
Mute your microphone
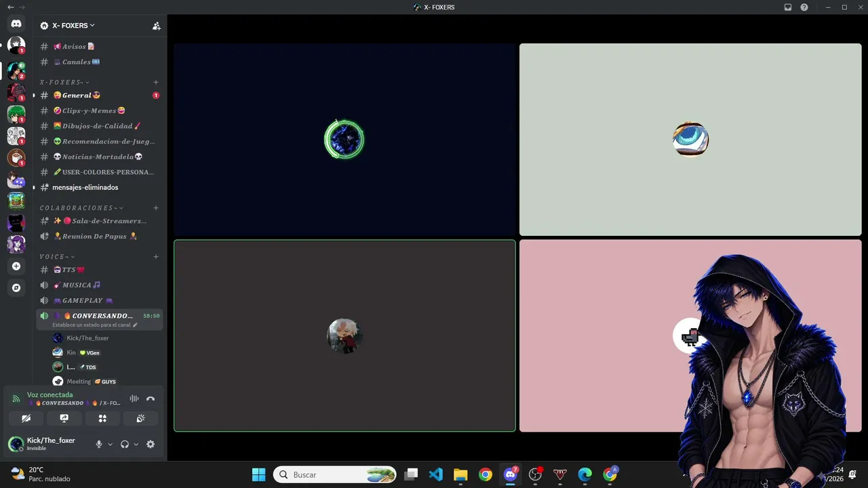tap(99, 444)
